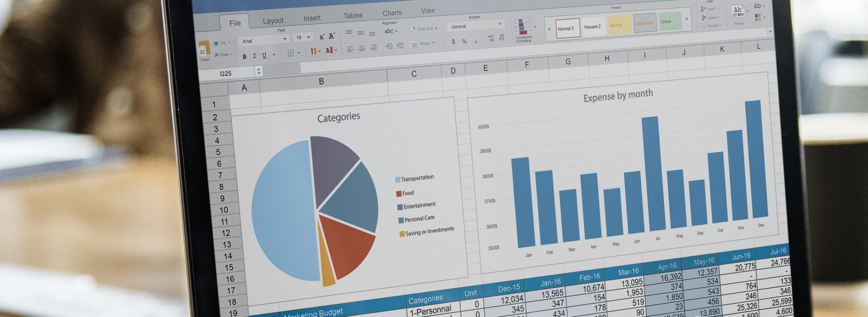Toggle Italic formatting

pos(254,56)
